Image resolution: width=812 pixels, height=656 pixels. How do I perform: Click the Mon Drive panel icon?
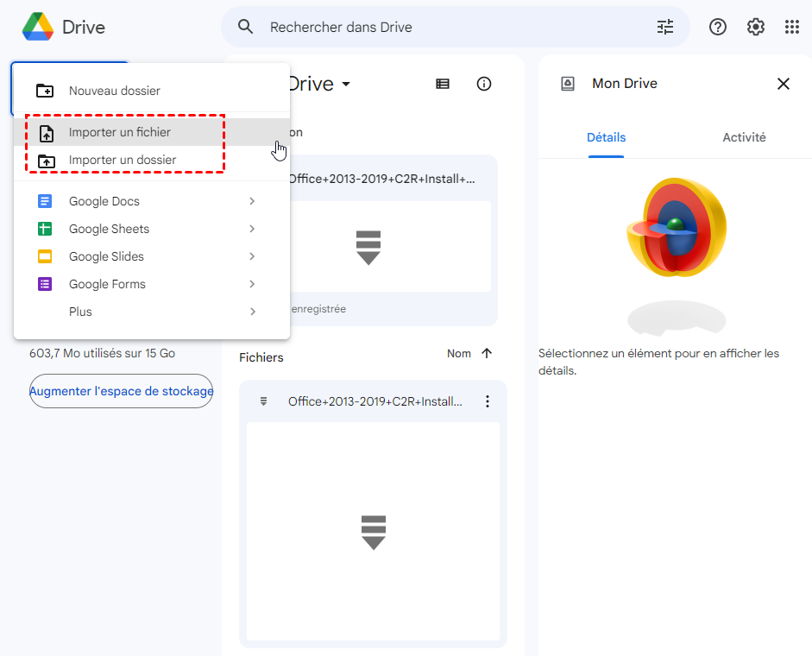click(568, 84)
